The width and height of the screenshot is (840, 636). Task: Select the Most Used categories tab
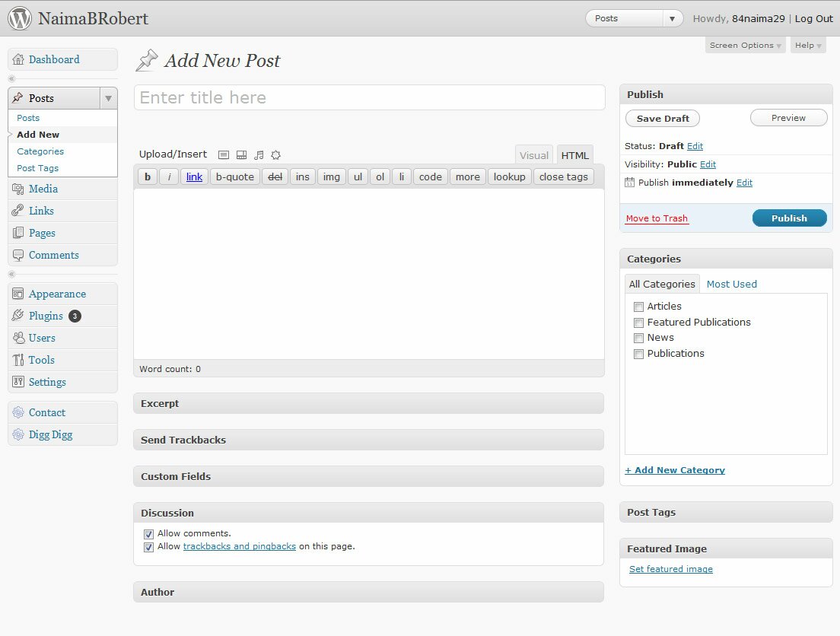tap(732, 284)
